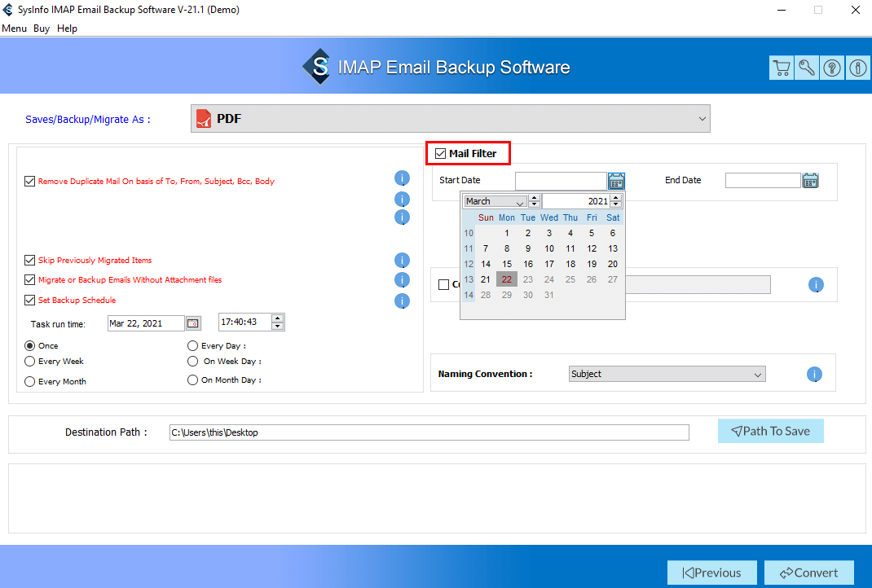Open the Help menu
Viewport: 872px width, 588px height.
point(68,29)
